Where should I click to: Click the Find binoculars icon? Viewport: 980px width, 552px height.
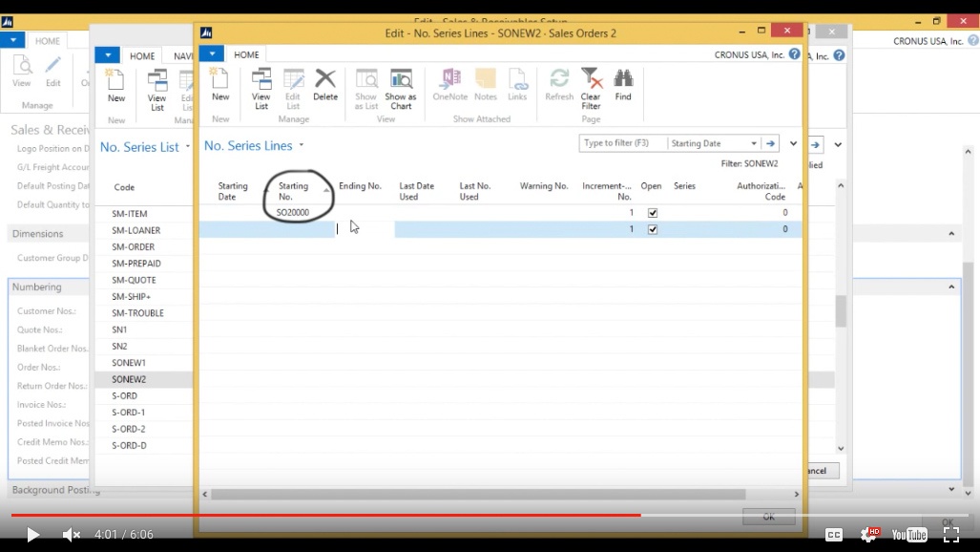click(x=623, y=84)
